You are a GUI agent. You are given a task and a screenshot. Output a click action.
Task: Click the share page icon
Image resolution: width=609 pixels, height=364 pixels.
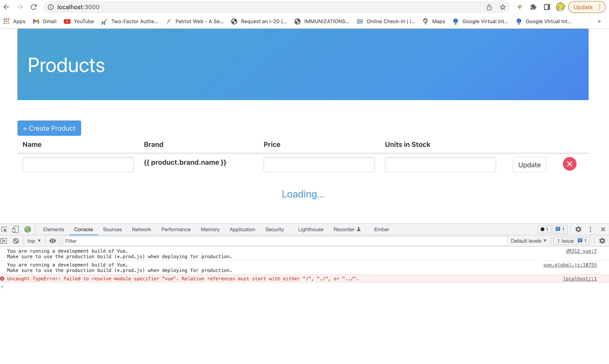[489, 7]
